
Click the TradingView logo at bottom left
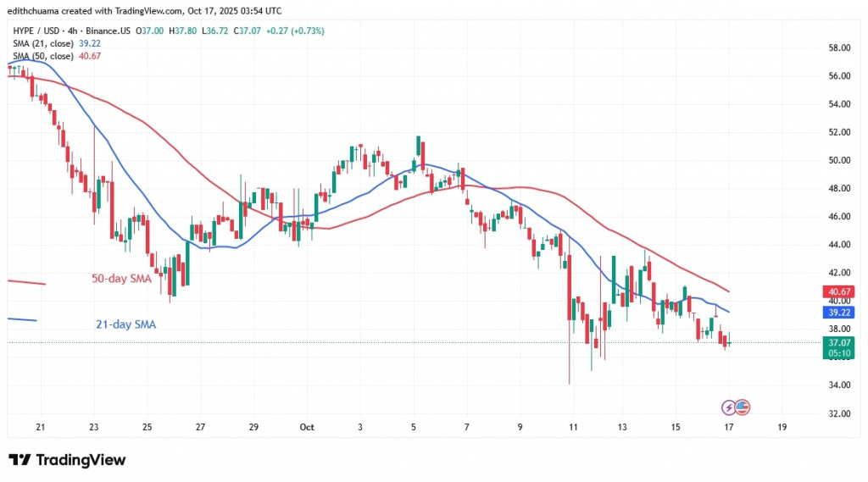click(x=67, y=460)
